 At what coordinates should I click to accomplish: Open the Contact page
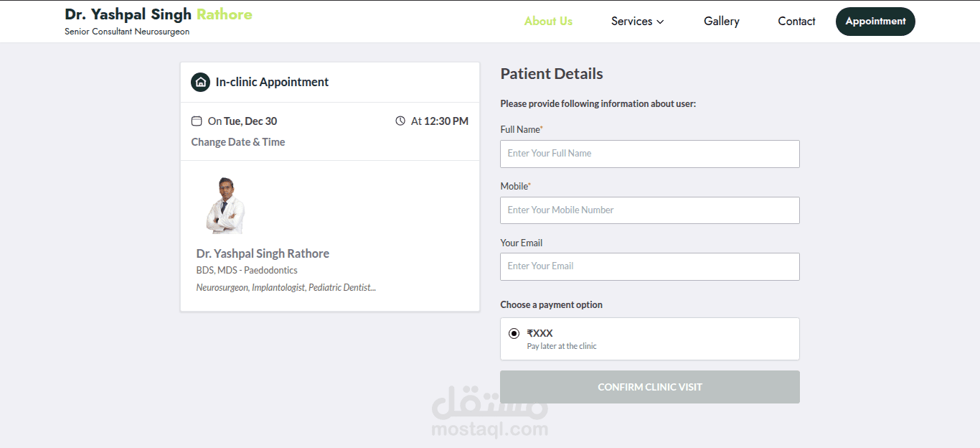(x=796, y=22)
